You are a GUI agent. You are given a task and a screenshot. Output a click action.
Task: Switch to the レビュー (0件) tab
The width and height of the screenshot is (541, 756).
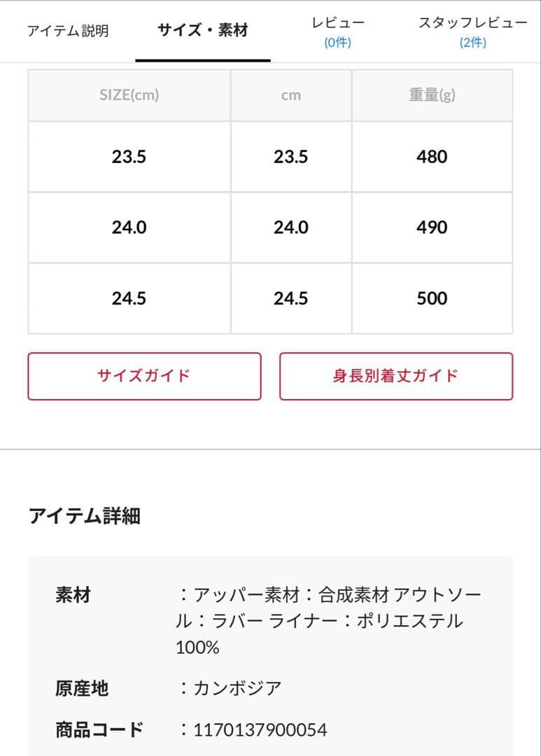pos(338,31)
